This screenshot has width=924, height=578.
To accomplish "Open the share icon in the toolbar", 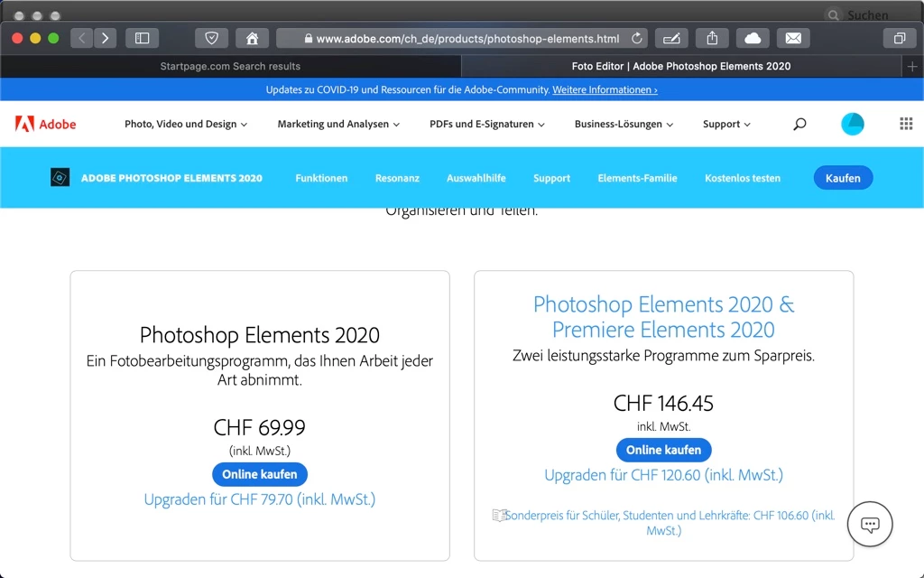I will pos(712,38).
